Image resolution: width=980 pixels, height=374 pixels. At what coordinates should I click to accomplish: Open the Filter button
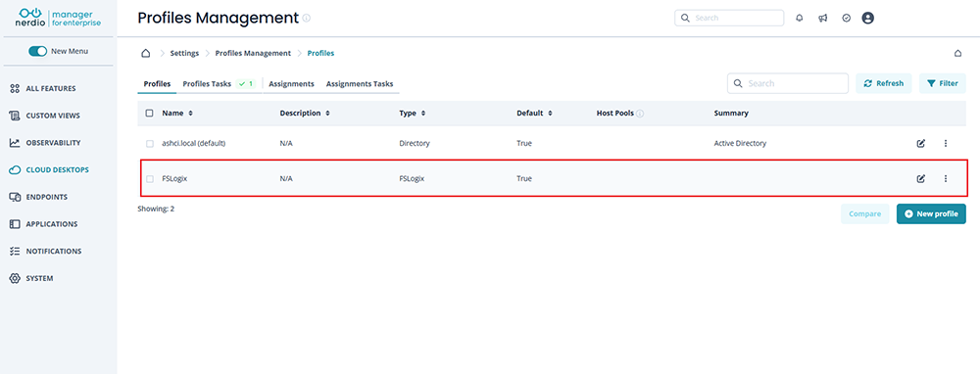943,83
